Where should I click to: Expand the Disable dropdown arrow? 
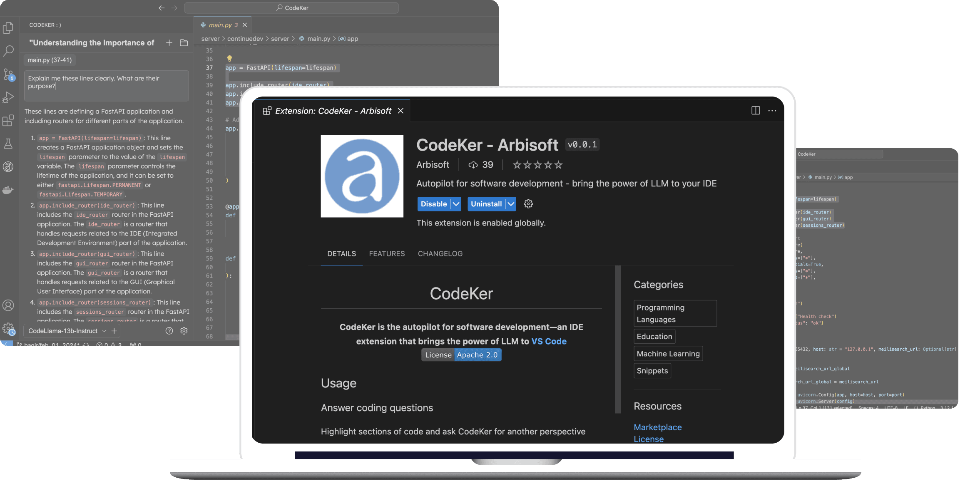pyautogui.click(x=455, y=204)
